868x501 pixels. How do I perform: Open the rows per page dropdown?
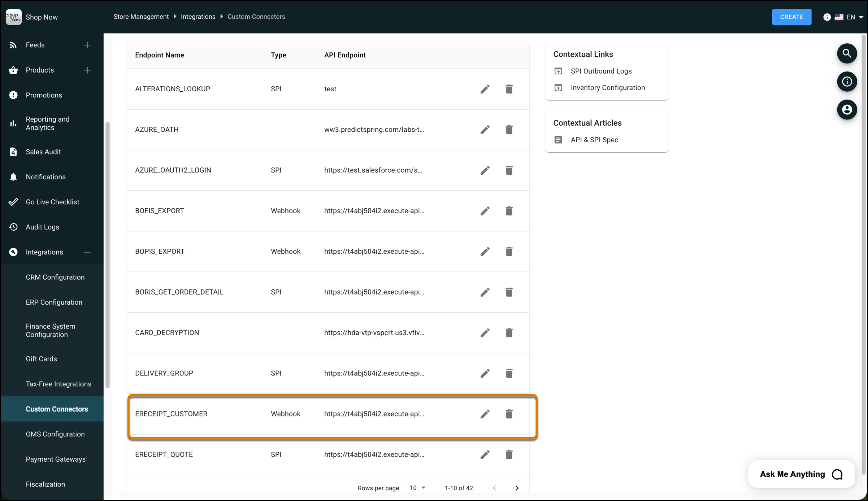tap(417, 488)
